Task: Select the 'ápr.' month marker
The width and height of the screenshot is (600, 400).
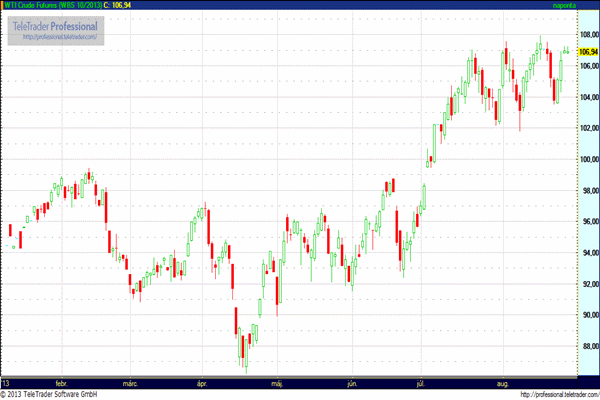Action: pyautogui.click(x=202, y=383)
